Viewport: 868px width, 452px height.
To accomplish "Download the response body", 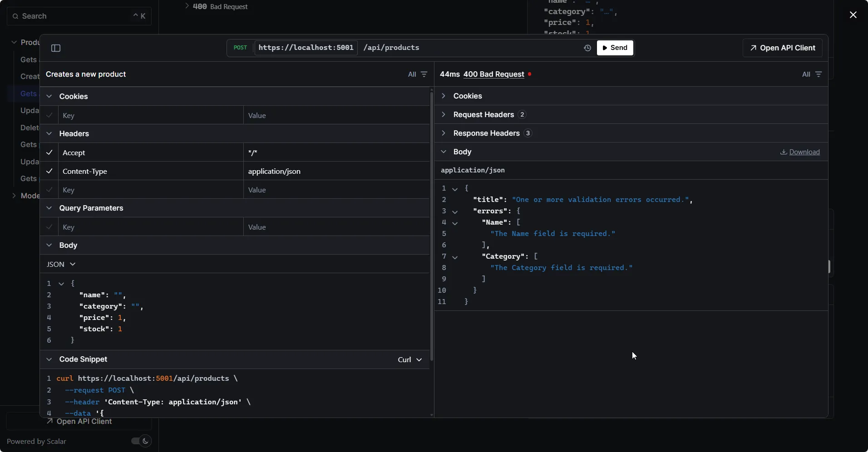I will 800,152.
